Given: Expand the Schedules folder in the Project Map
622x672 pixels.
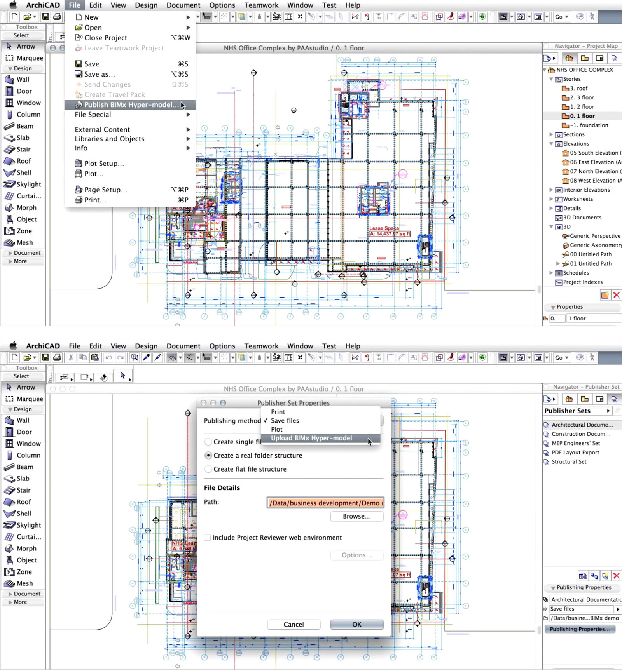Looking at the screenshot, I should pyautogui.click(x=551, y=273).
